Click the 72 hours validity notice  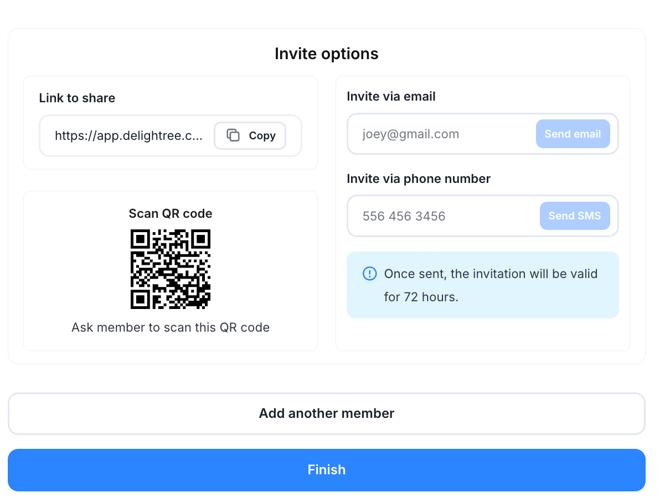(x=490, y=285)
